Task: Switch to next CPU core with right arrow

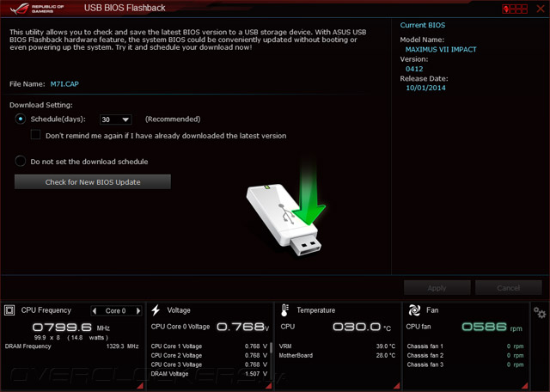Action: (138, 310)
